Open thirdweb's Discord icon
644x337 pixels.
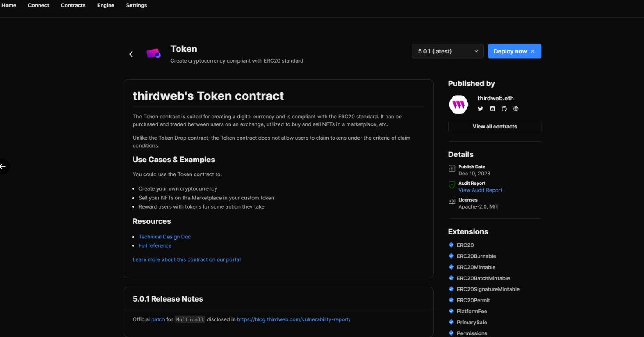pos(492,109)
